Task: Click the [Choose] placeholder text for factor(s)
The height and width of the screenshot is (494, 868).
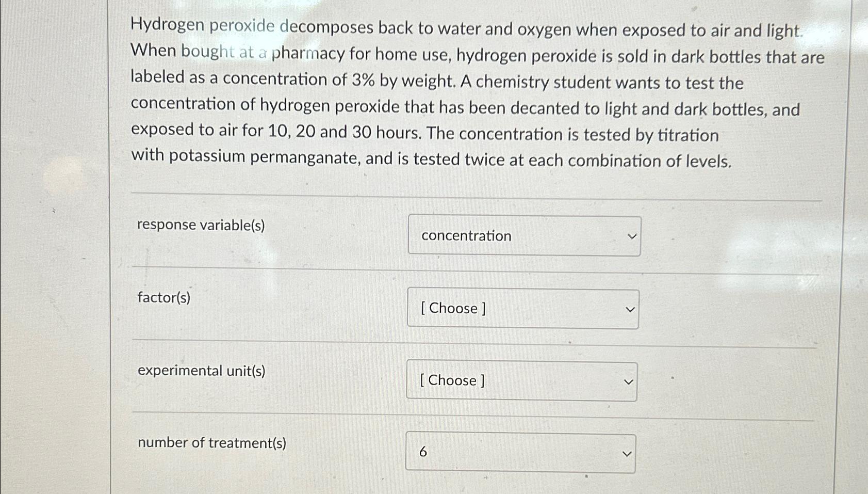Action: [452, 309]
